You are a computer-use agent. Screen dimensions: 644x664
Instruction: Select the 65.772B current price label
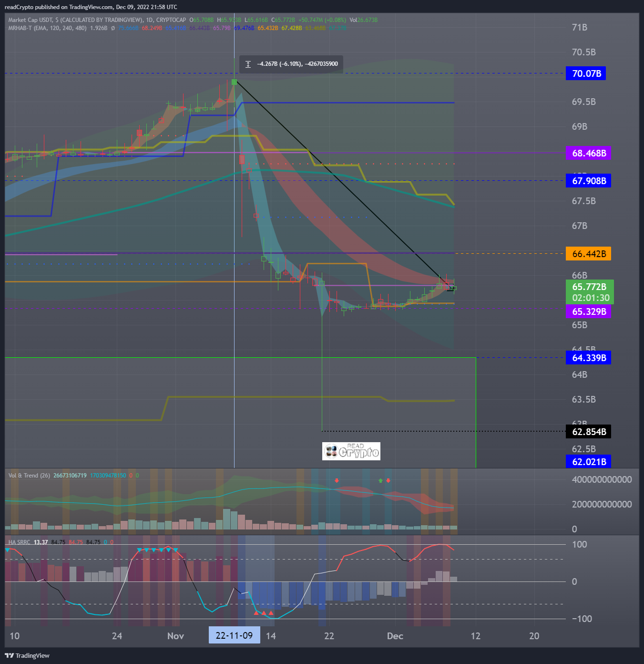click(590, 287)
